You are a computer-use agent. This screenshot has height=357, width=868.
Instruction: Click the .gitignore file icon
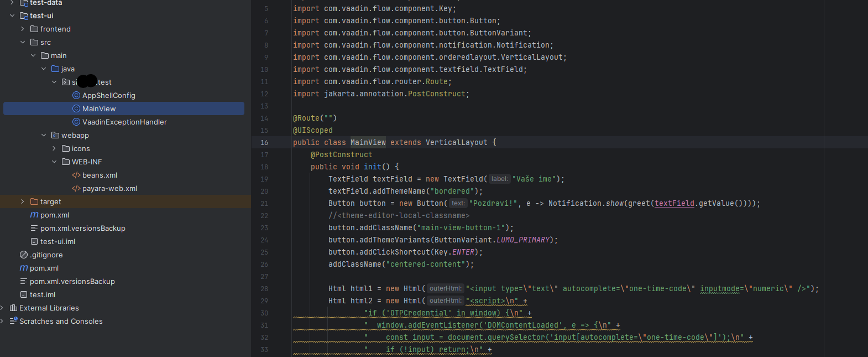24,255
